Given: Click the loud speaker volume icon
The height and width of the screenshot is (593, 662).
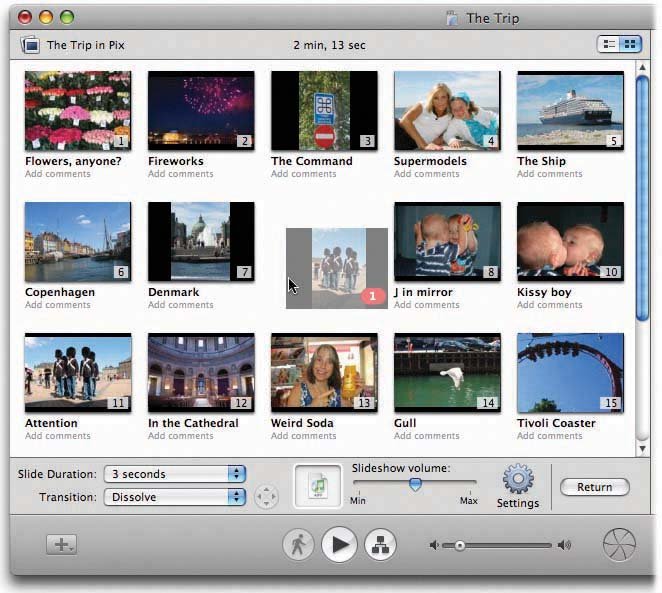Looking at the screenshot, I should [x=565, y=545].
